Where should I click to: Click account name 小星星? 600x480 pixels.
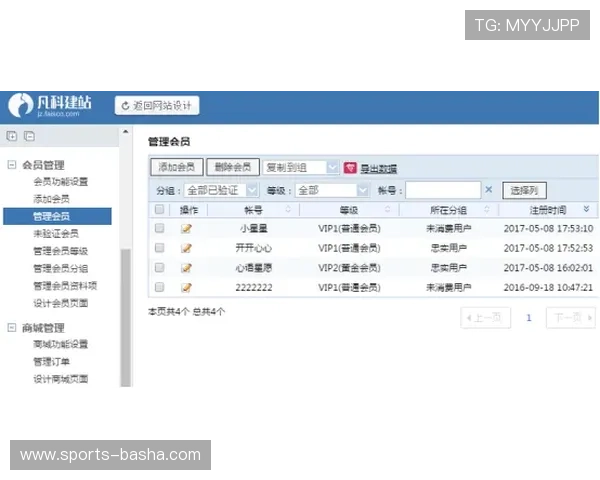pos(254,229)
